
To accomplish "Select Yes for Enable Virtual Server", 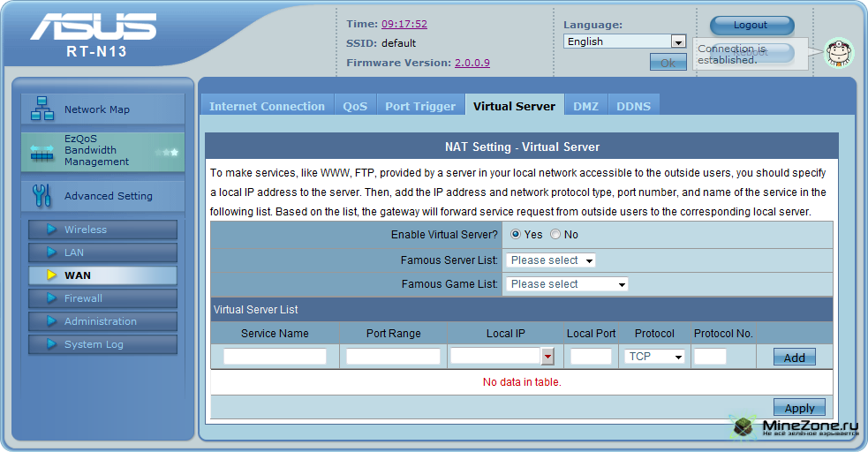I will point(516,235).
